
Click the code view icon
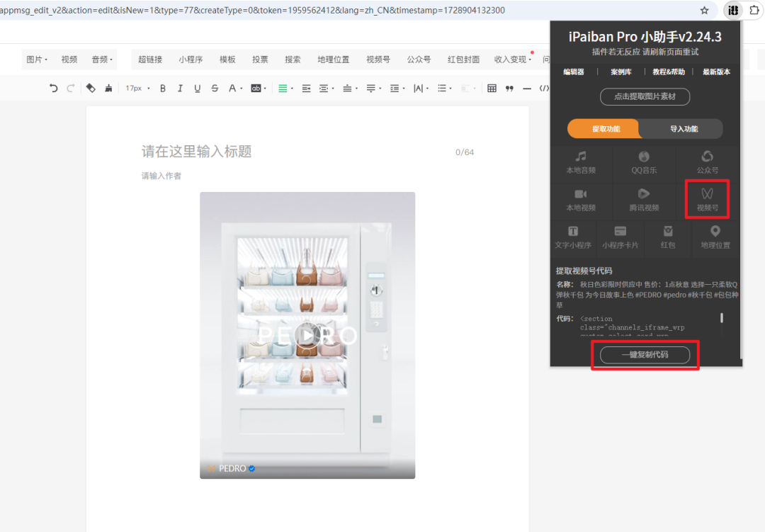click(544, 89)
